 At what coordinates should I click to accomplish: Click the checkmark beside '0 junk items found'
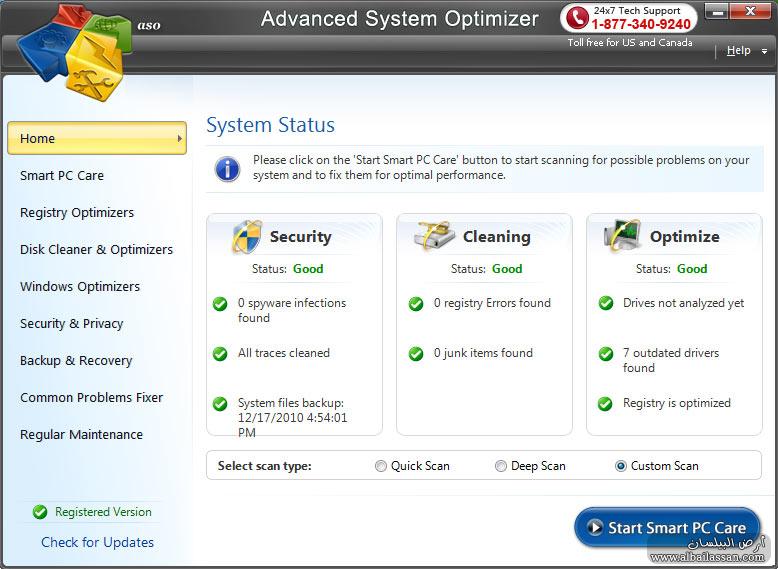click(416, 354)
